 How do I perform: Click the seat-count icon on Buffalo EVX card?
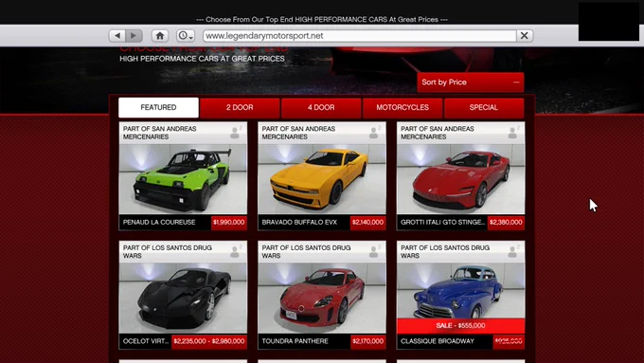pyautogui.click(x=375, y=133)
